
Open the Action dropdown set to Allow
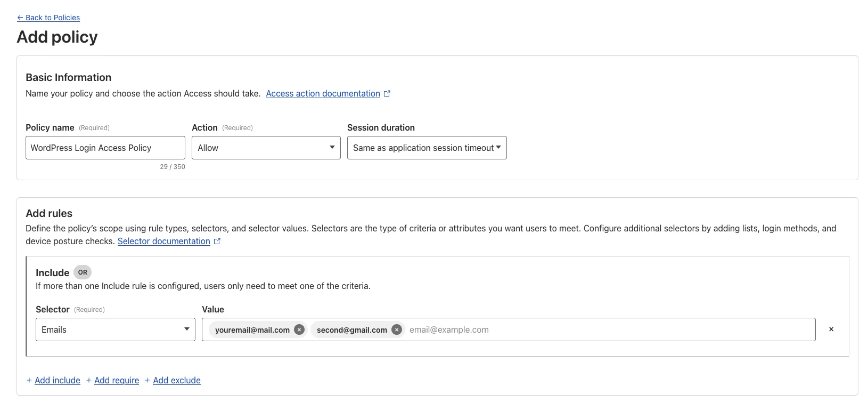tap(266, 148)
